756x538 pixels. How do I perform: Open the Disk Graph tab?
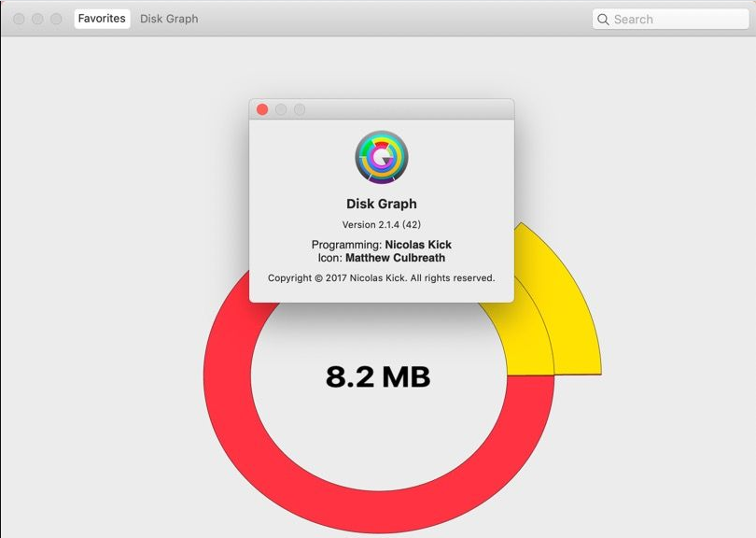coord(169,19)
